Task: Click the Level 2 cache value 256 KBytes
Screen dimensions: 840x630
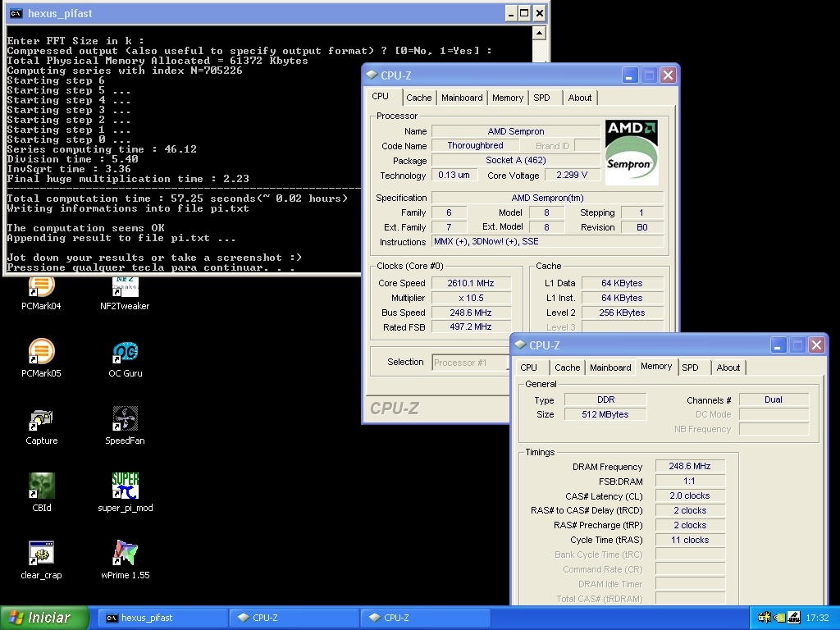Action: pos(623,313)
